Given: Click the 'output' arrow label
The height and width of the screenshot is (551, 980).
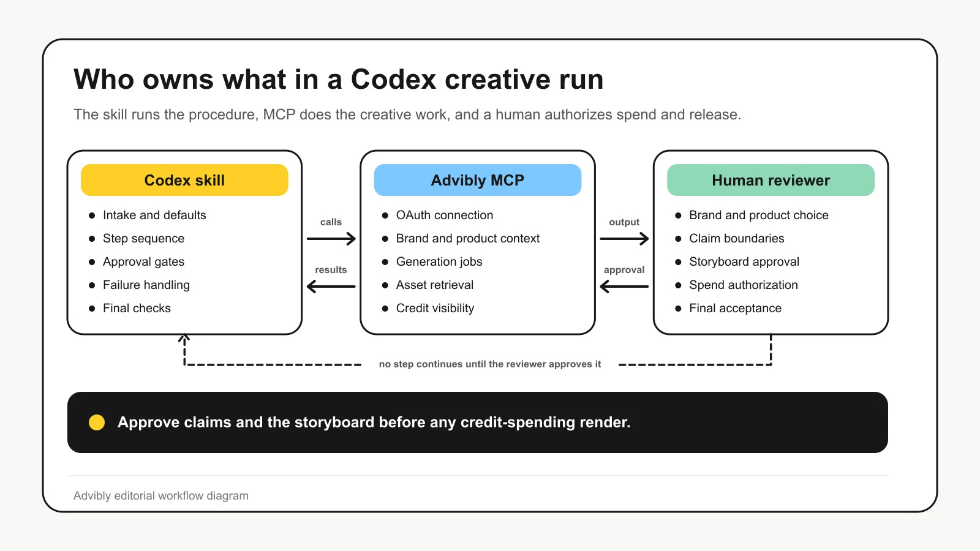Looking at the screenshot, I should (x=624, y=222).
